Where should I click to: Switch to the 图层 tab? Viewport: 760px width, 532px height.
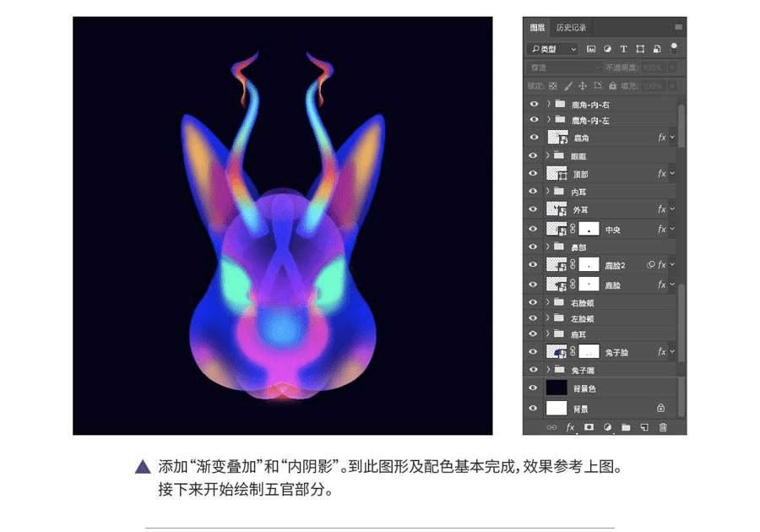tap(537, 28)
